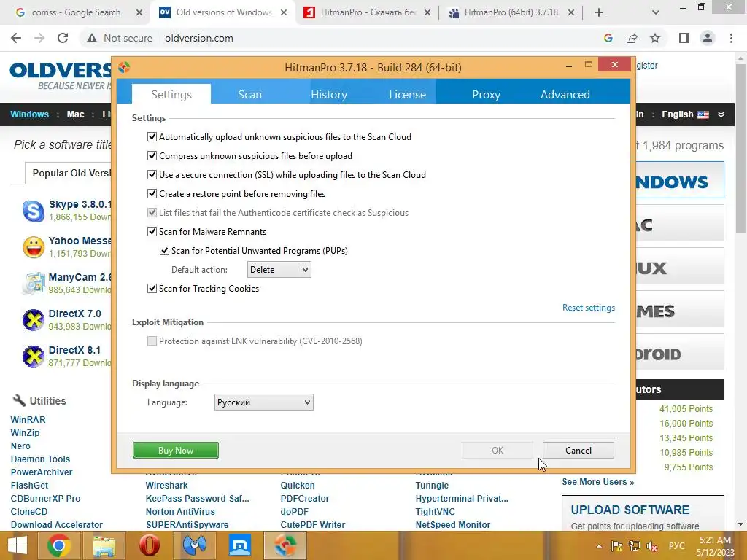This screenshot has height=560, width=747.
Task: Click Skype icon in popular list
Action: tap(34, 211)
